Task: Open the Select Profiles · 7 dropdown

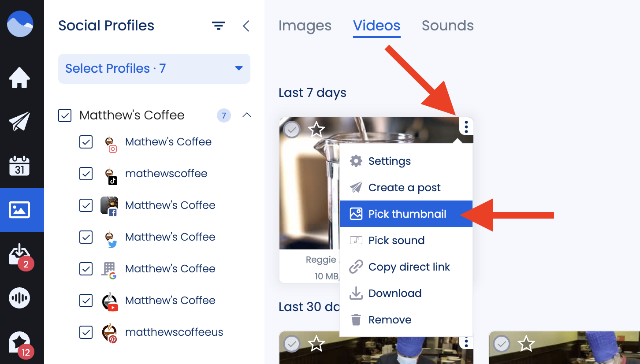Action: tap(154, 69)
